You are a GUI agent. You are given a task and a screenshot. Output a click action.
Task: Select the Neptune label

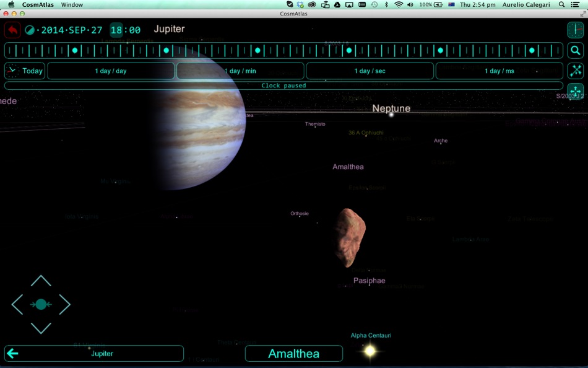coord(391,108)
